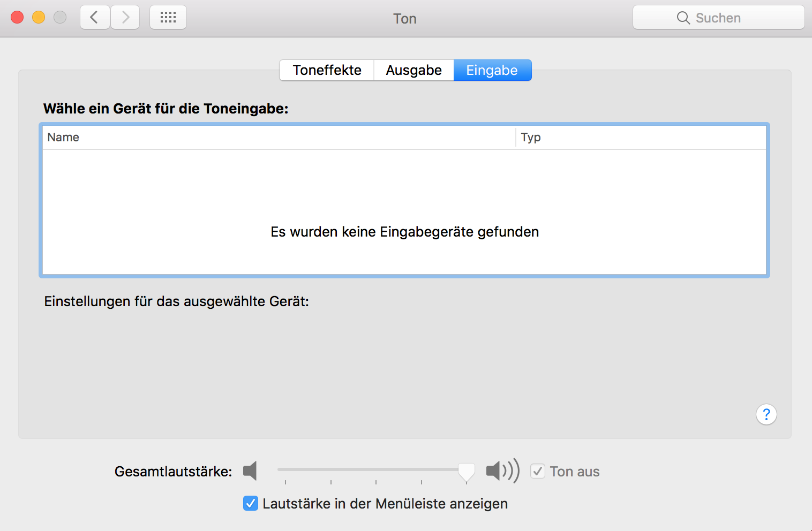This screenshot has width=812, height=531.
Task: Go back to the previous preferences pane
Action: coord(95,18)
